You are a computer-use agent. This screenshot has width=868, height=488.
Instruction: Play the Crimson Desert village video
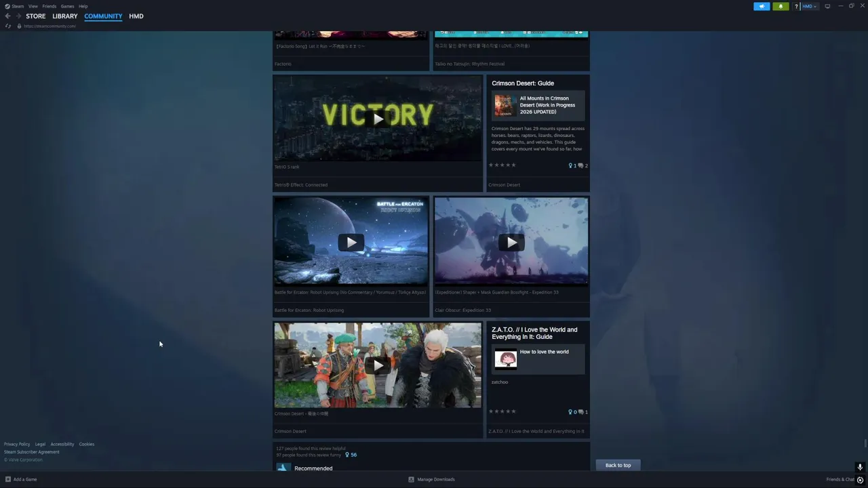378,365
